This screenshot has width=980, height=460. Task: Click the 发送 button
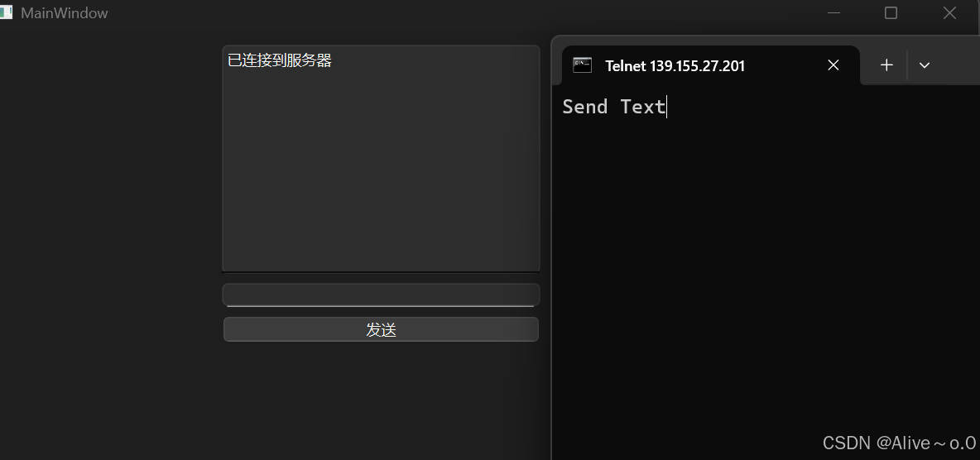tap(381, 329)
